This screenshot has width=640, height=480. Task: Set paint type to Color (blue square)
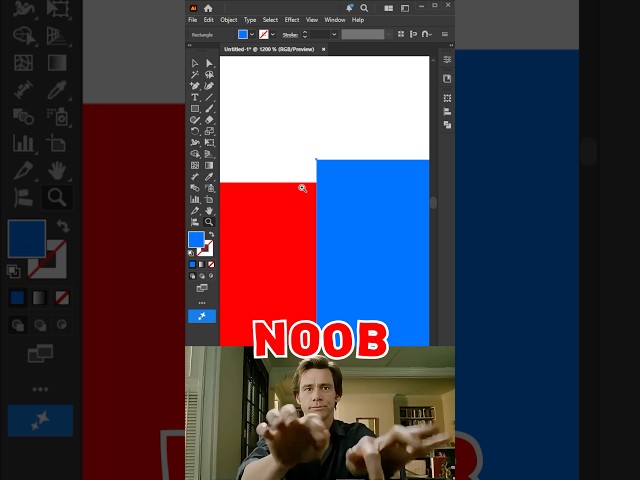[x=192, y=264]
